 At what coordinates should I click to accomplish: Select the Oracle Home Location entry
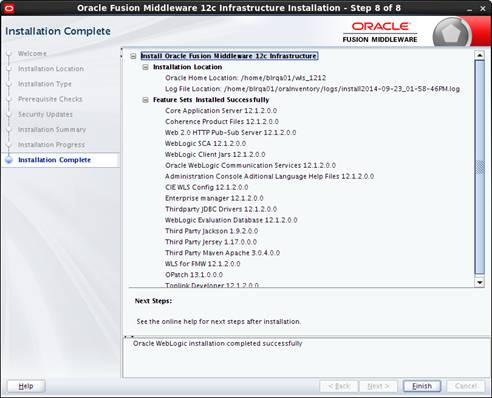click(246, 78)
